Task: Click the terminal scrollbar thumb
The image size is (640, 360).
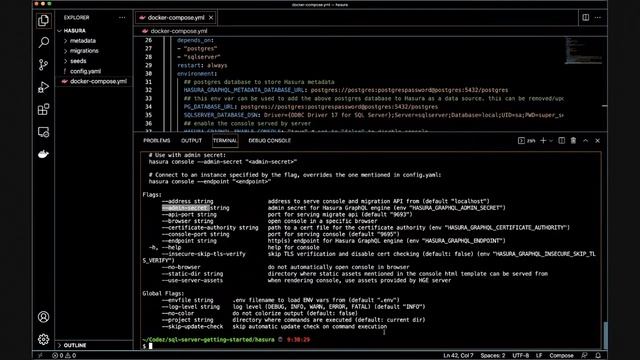Action: pos(605,335)
